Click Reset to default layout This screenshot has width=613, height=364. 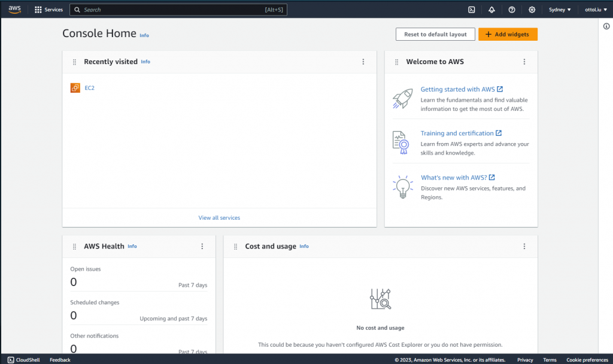click(435, 34)
